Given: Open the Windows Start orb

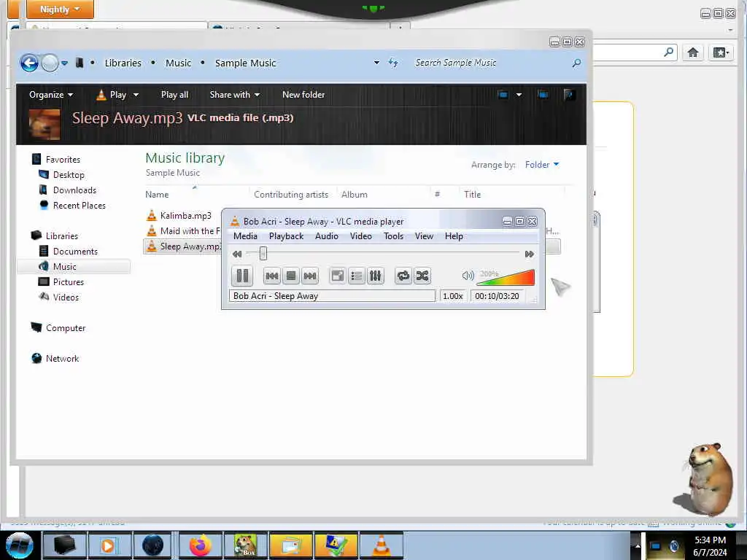Looking at the screenshot, I should coord(19,545).
